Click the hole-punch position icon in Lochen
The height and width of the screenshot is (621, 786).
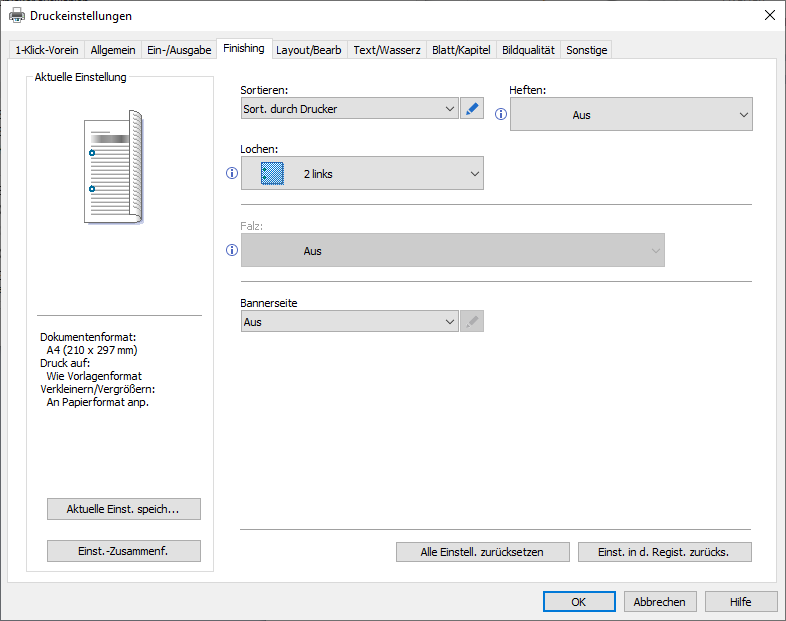tap(272, 173)
